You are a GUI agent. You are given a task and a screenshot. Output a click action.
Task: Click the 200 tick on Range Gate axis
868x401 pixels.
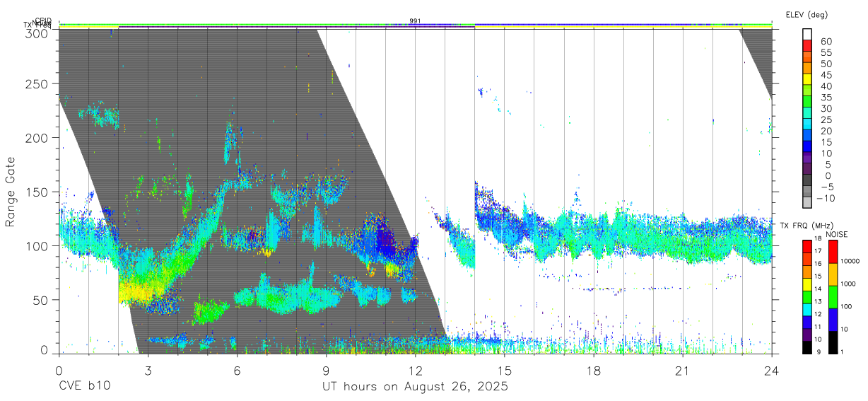tap(38, 138)
